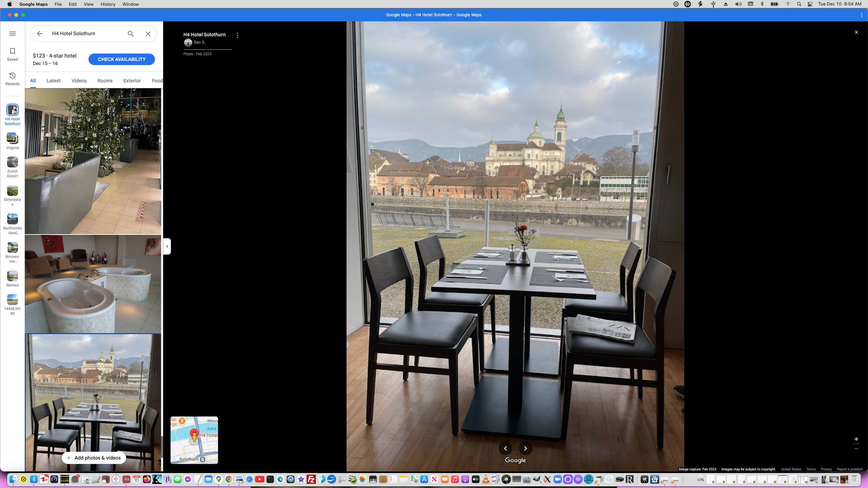
Task: Click the search magnifier icon
Action: point(131,34)
